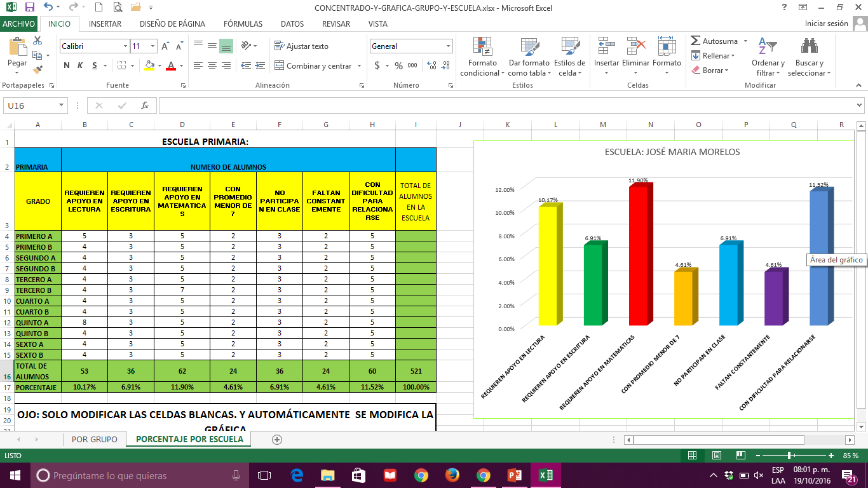Expand the General number format dropdown

(x=448, y=46)
